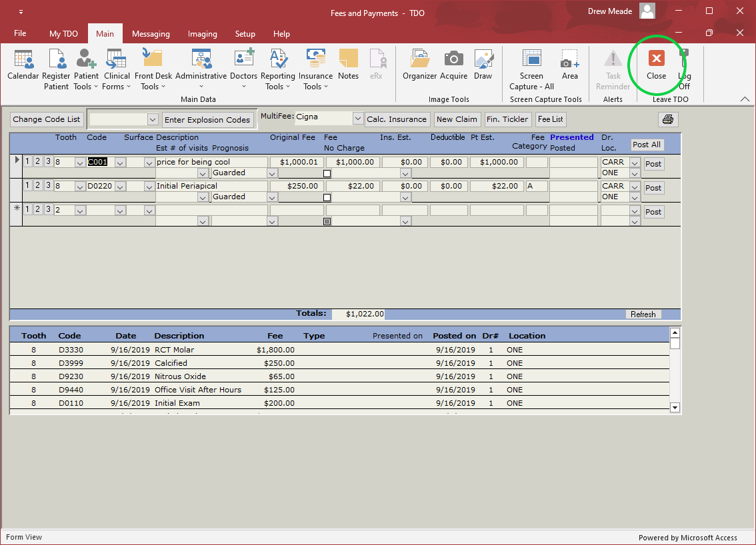The width and height of the screenshot is (756, 545).
Task: Switch to the Imaging ribbon tab
Action: coord(202,34)
